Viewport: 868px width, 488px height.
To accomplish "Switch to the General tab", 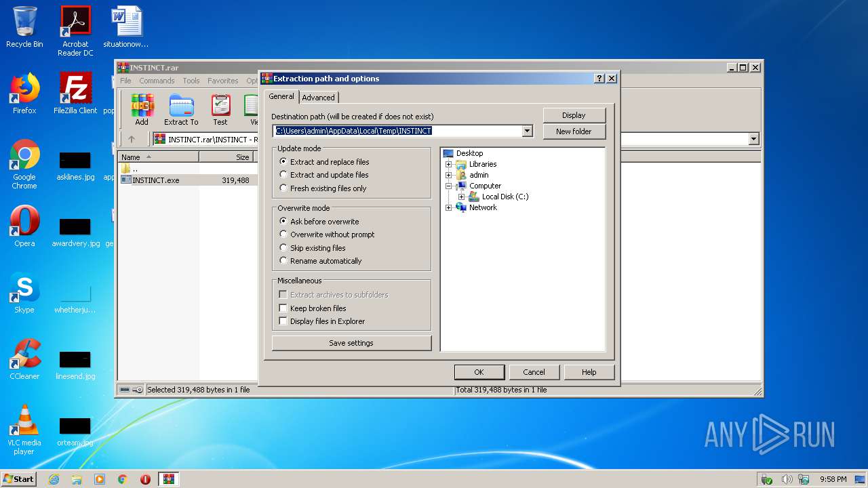I will coord(281,96).
